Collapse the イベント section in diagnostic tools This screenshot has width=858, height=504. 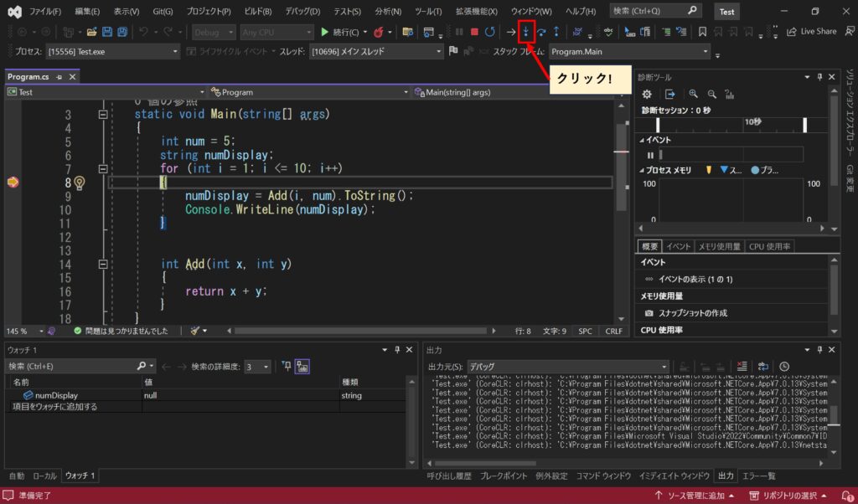pyautogui.click(x=642, y=140)
